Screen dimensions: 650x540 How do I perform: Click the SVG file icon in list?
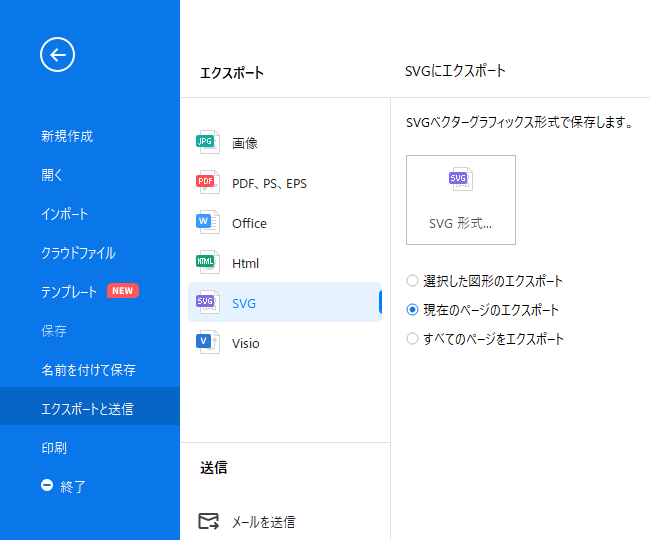[207, 302]
